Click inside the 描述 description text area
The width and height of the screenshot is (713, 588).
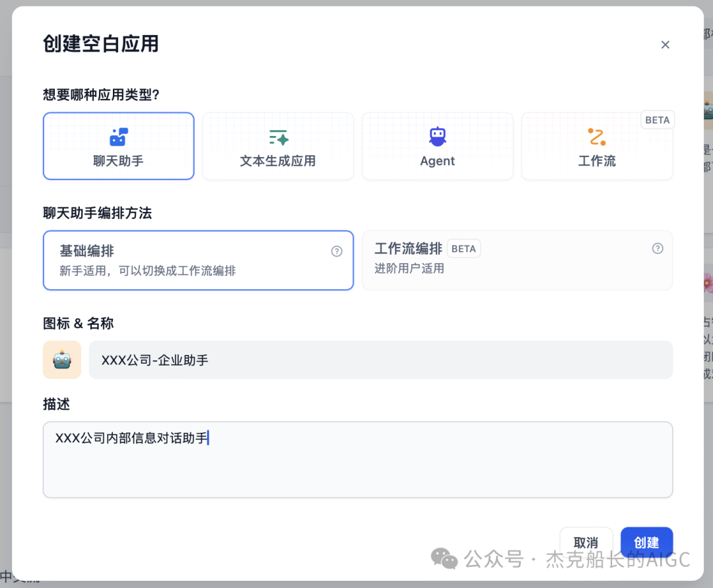[358, 459]
